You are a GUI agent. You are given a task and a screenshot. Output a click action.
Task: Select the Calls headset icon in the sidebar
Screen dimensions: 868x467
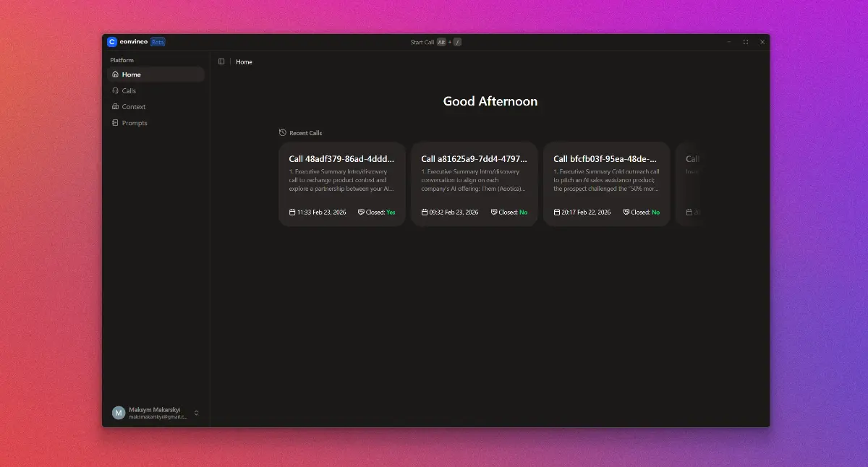tap(116, 90)
